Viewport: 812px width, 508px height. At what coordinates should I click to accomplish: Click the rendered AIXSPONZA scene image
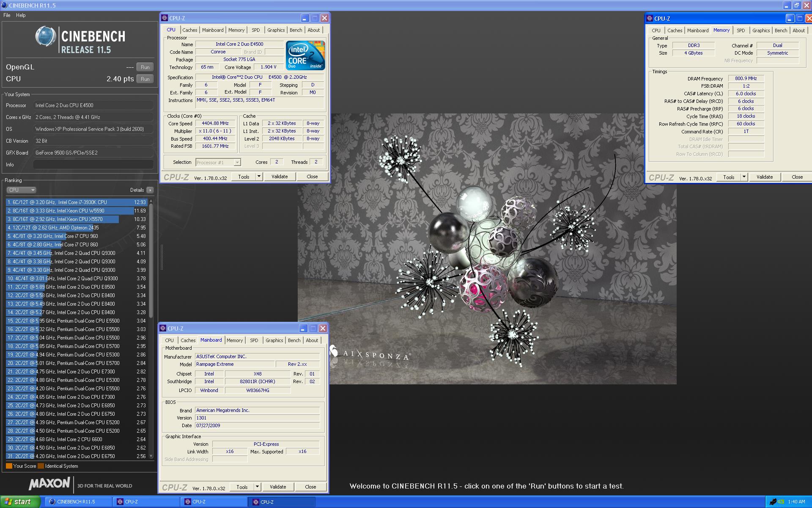(x=487, y=249)
